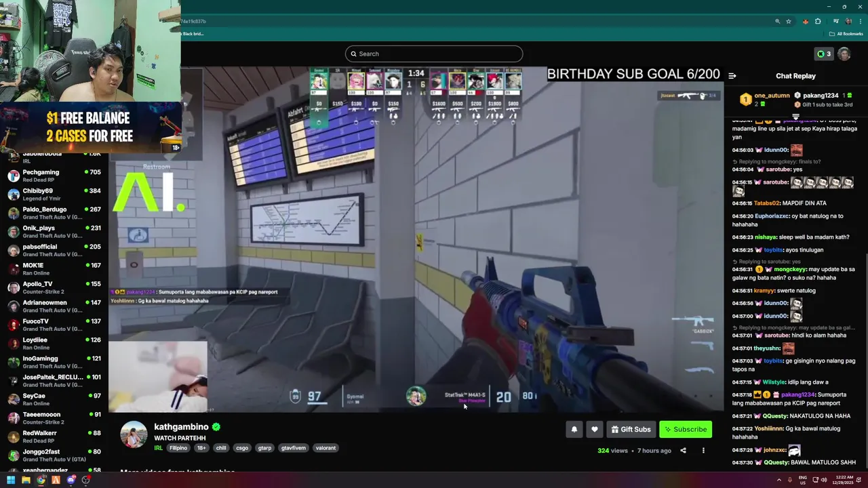Open Apollo_TV channel in the sidebar
Screen dimensions: 868x488
[54, 287]
